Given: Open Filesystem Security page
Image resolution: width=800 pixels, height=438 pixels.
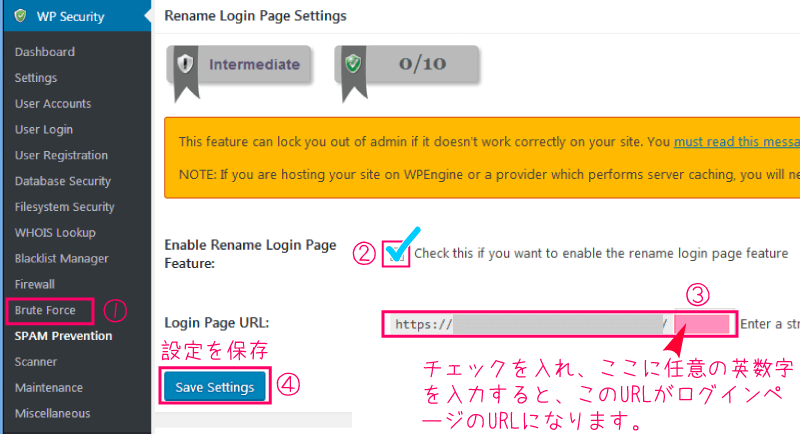Looking at the screenshot, I should 65,207.
